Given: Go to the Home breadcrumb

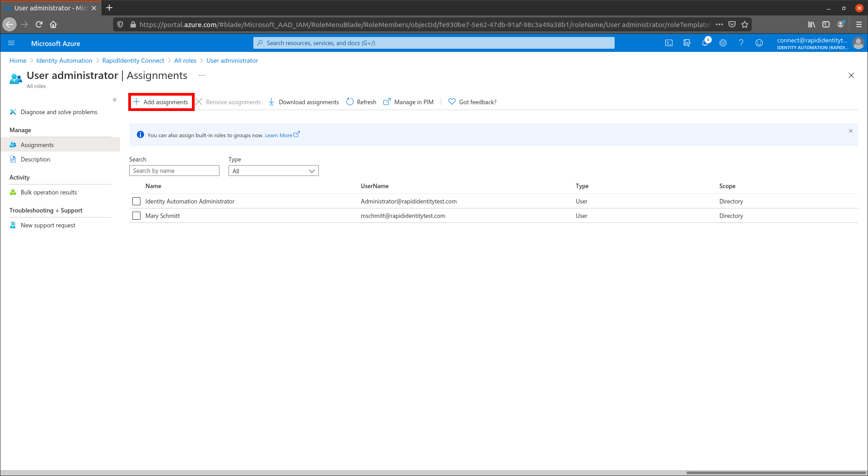Looking at the screenshot, I should [18, 60].
